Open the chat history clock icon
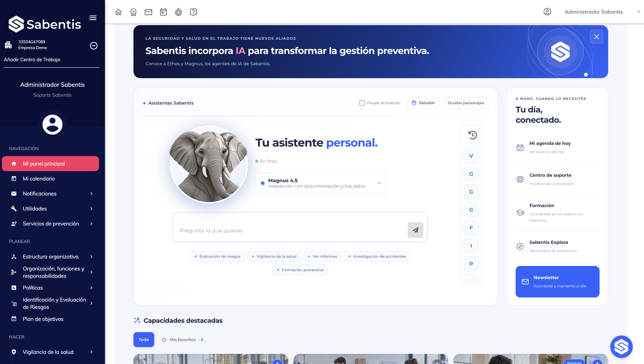Image resolution: width=644 pixels, height=364 pixels. pos(472,135)
